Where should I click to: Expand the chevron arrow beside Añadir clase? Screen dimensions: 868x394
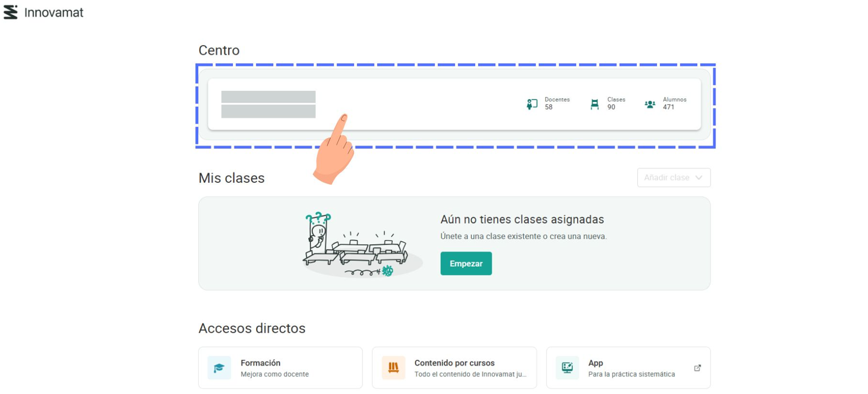699,177
